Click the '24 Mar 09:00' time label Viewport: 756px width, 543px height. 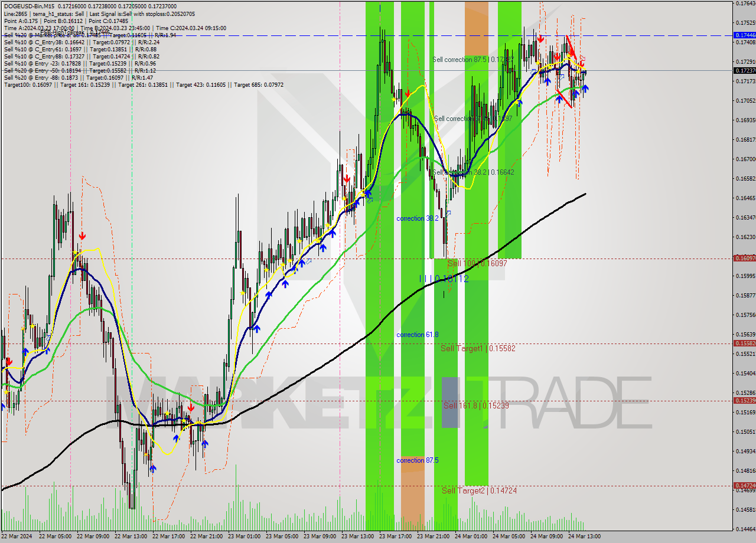(547, 537)
